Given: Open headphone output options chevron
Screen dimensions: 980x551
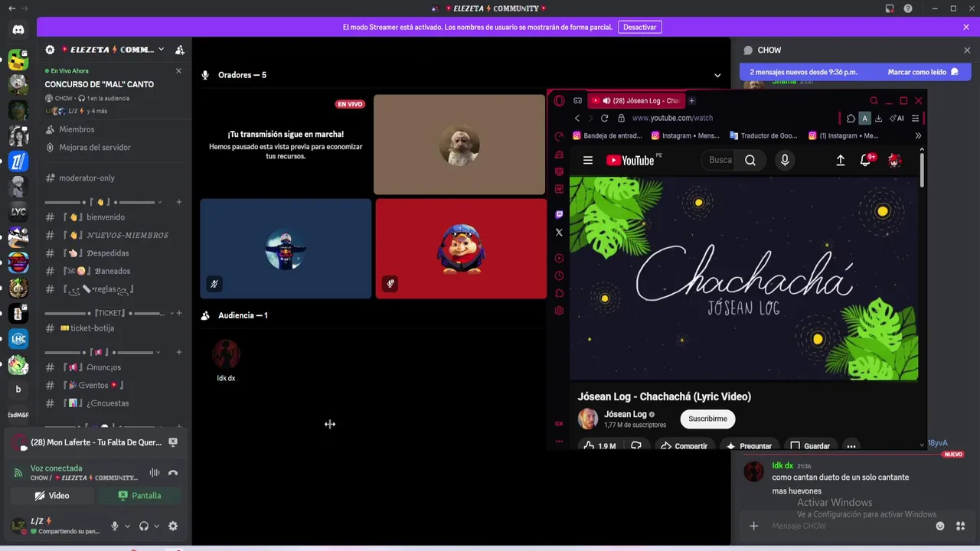Looking at the screenshot, I should tap(156, 526).
